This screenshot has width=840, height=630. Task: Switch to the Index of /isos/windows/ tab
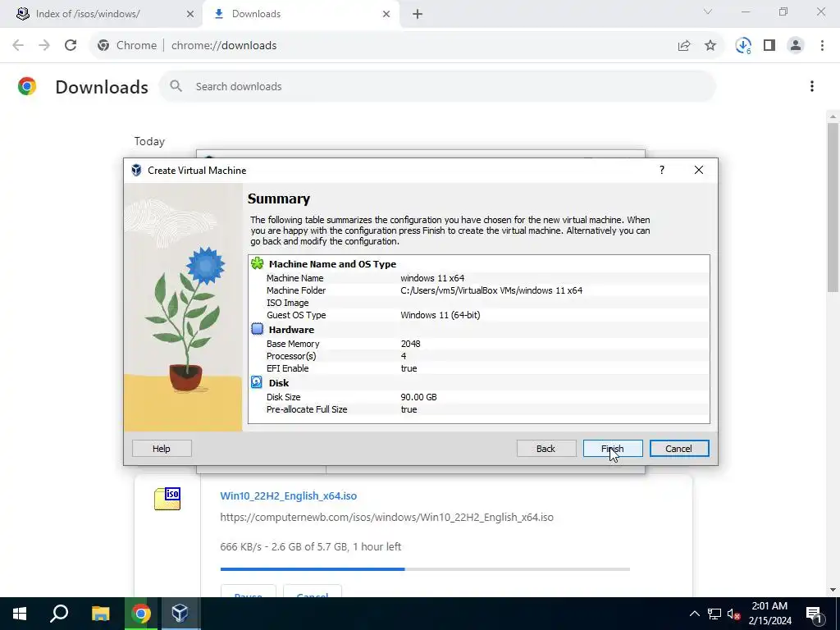[101, 14]
